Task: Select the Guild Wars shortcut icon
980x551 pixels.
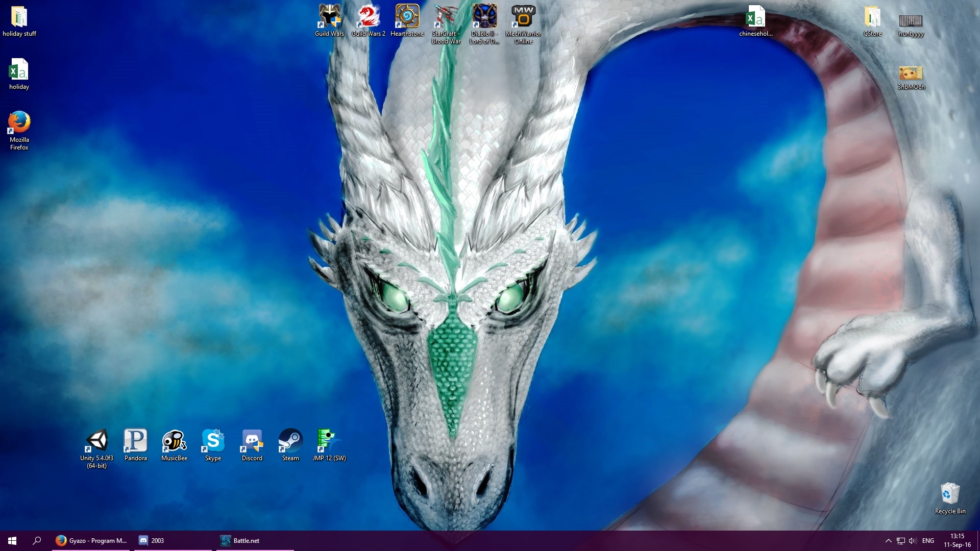Action: [330, 16]
